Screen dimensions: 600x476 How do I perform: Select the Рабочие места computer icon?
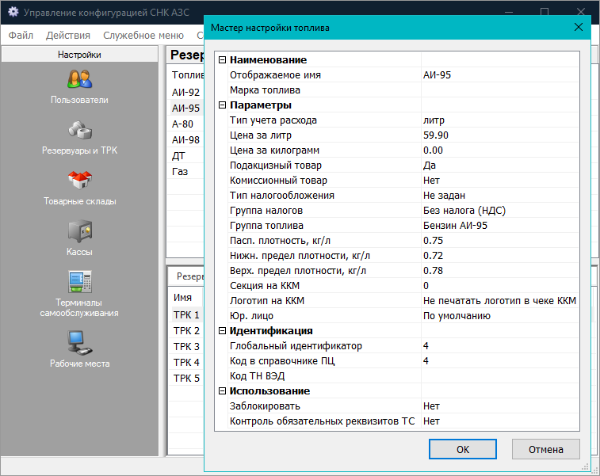[79, 343]
